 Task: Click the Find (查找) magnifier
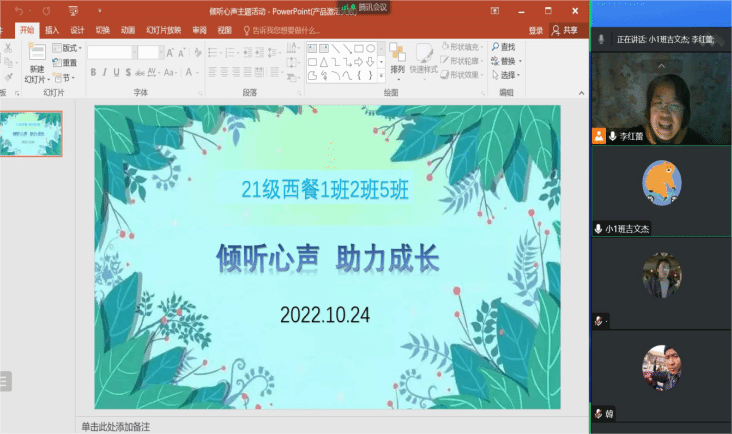click(495, 47)
